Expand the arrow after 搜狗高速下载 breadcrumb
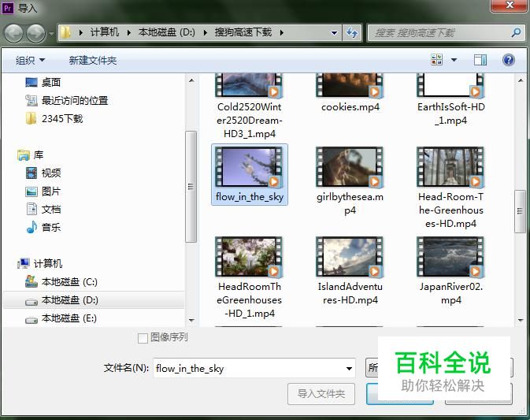This screenshot has height=420, width=530. 282,33
